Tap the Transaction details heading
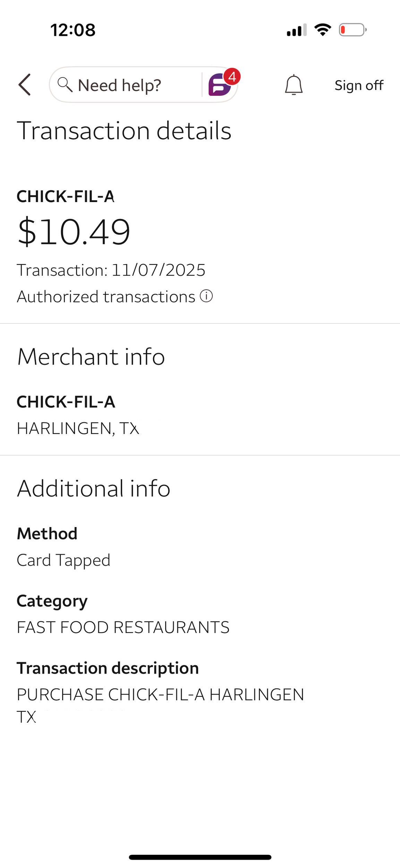Viewport: 400px width, 868px height. tap(124, 131)
